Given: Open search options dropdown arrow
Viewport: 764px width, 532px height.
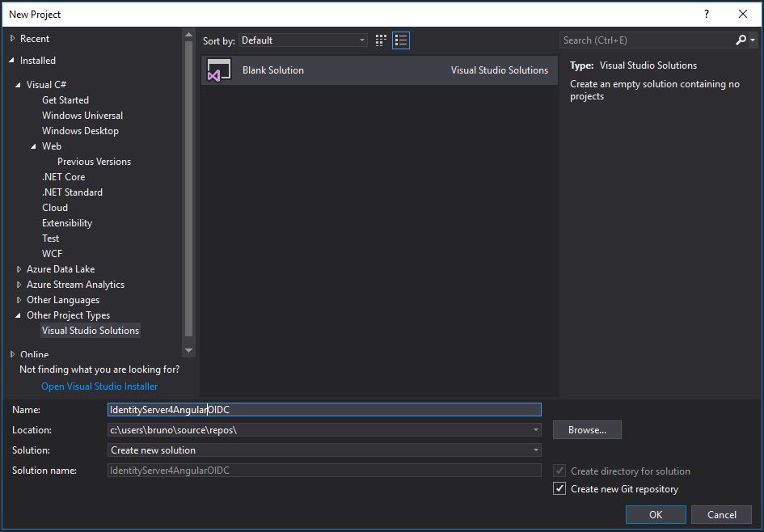Looking at the screenshot, I should pyautogui.click(x=753, y=40).
